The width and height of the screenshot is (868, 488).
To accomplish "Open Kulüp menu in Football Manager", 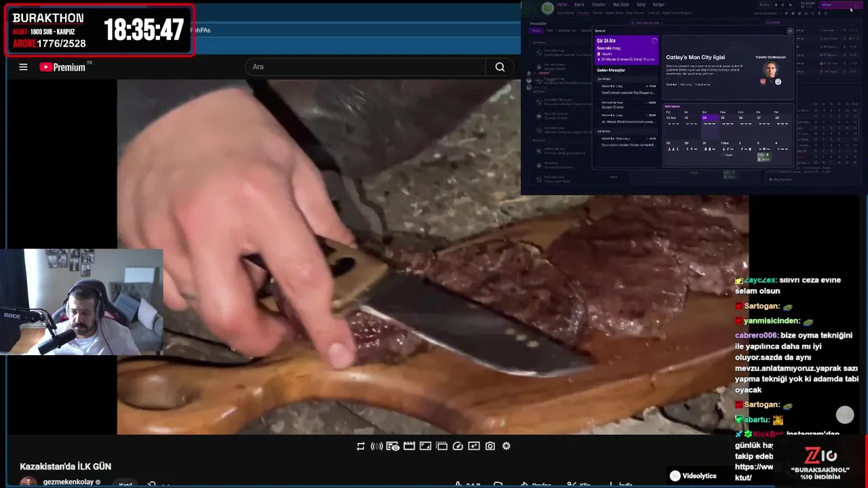I will tap(641, 5).
